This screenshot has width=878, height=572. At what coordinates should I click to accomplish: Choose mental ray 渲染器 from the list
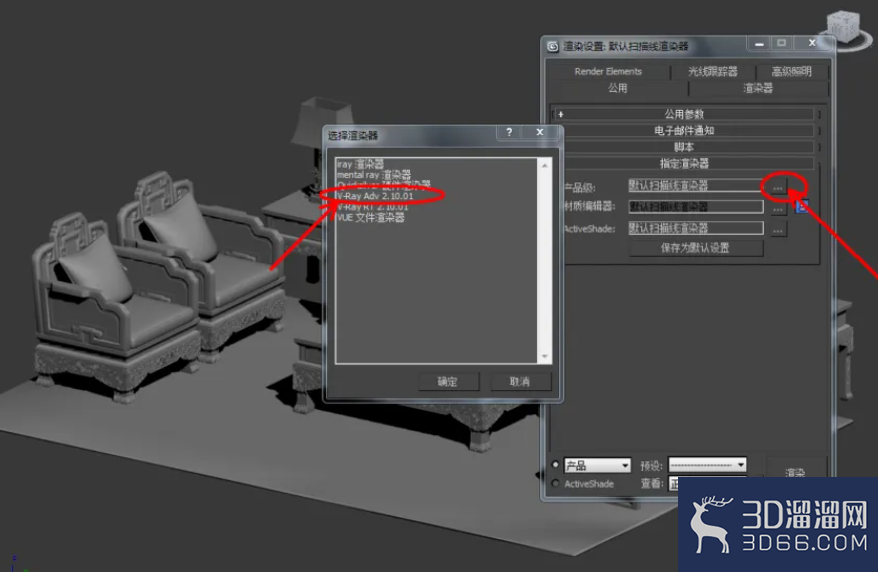tap(373, 175)
